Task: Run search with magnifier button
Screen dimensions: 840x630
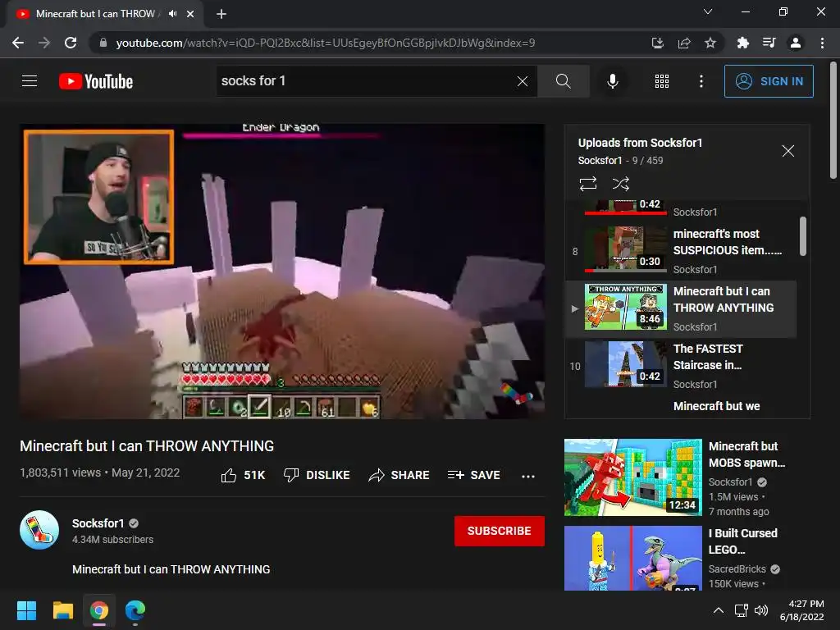Action: [563, 81]
